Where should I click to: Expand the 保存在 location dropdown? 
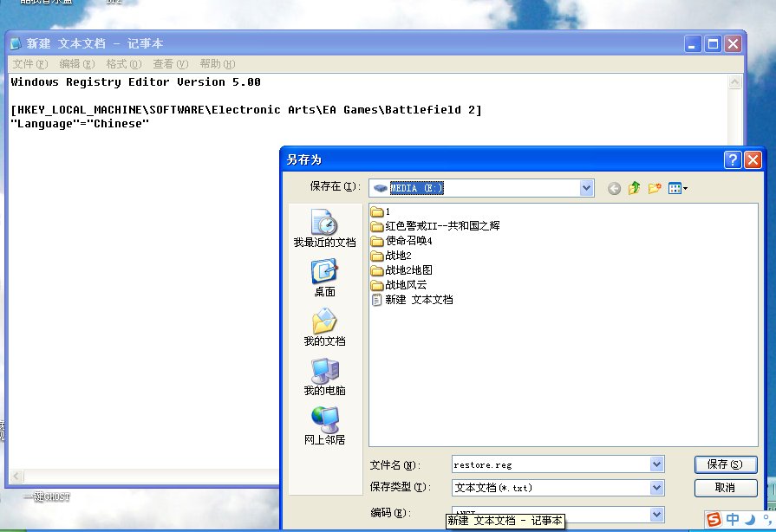(x=586, y=188)
